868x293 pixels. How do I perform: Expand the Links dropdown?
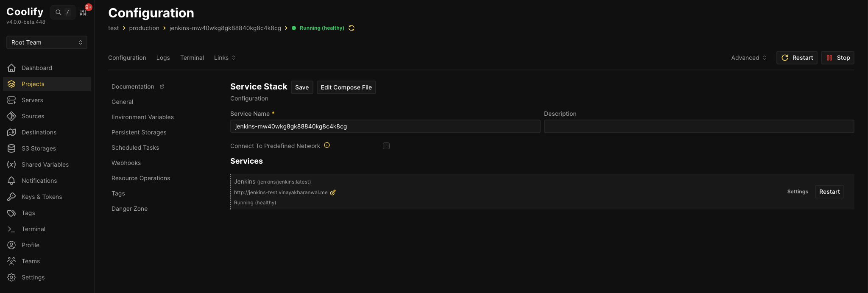(225, 58)
